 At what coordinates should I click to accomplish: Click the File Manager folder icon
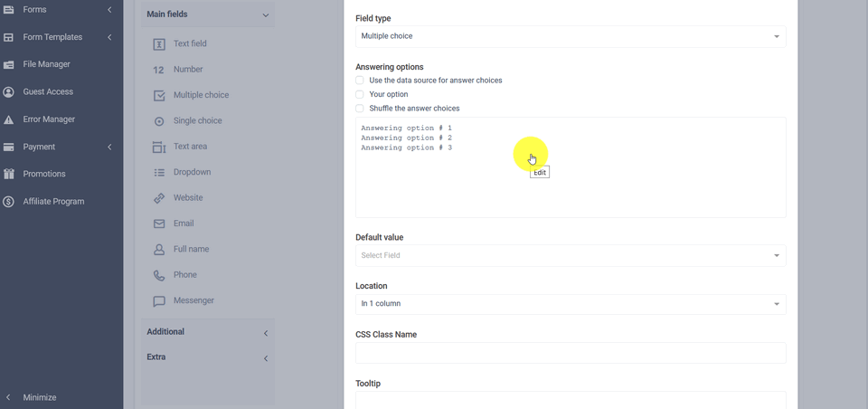[x=8, y=64]
